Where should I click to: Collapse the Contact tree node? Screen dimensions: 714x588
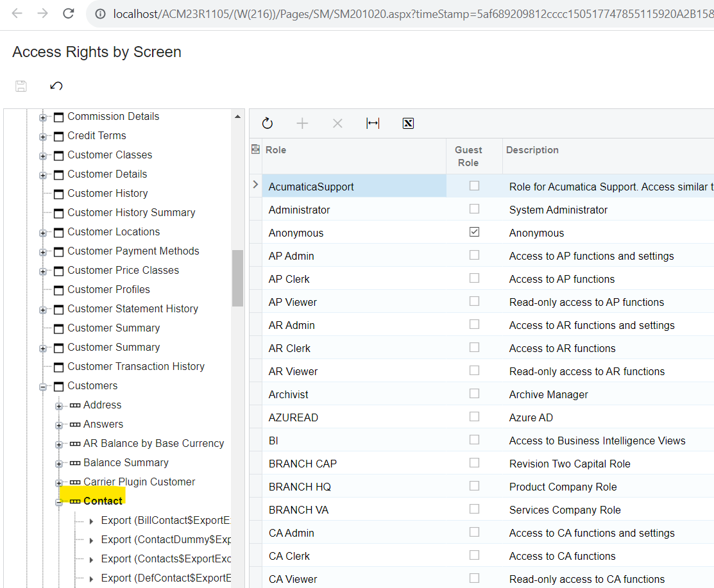(59, 503)
